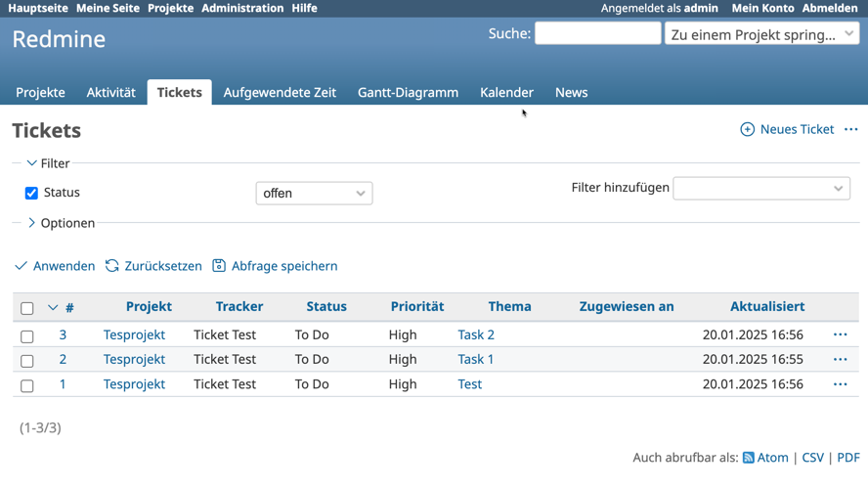868x489 pixels.
Task: Click ticket number 1 link
Action: tap(63, 384)
